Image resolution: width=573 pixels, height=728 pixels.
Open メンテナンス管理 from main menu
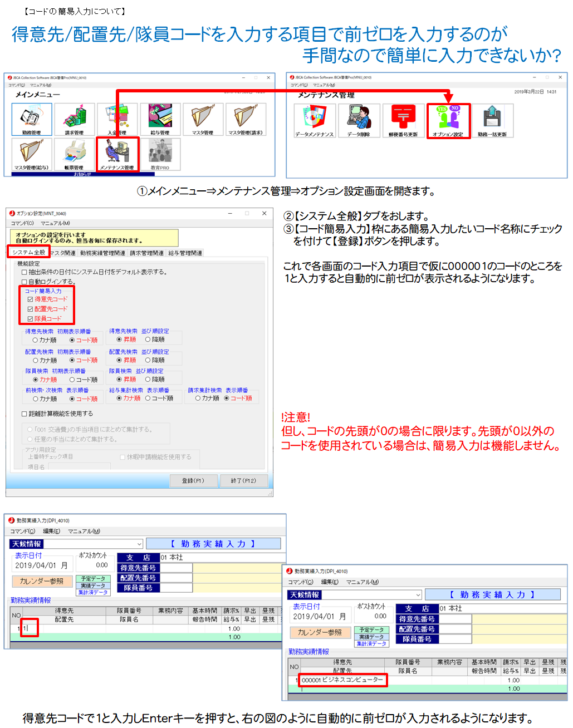point(117,154)
